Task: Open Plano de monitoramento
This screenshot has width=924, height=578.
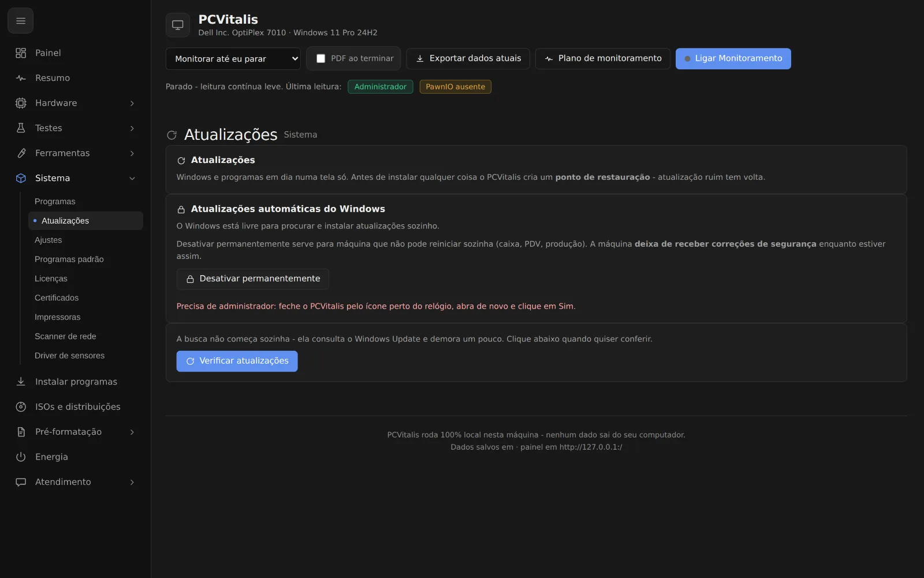Action: pyautogui.click(x=603, y=58)
